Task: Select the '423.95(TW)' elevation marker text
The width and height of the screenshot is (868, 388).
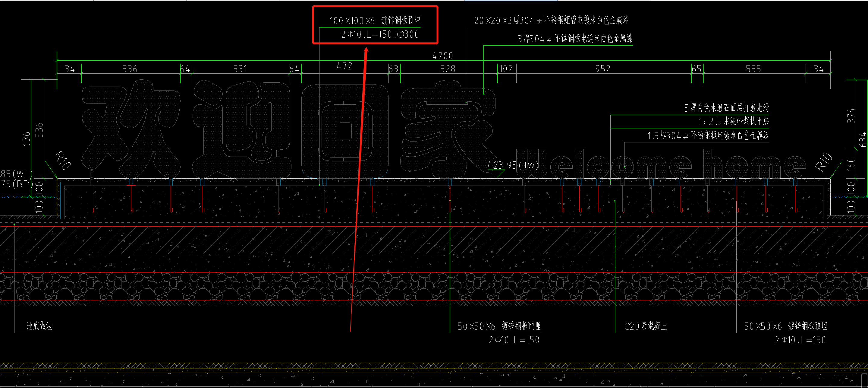Action: click(513, 165)
